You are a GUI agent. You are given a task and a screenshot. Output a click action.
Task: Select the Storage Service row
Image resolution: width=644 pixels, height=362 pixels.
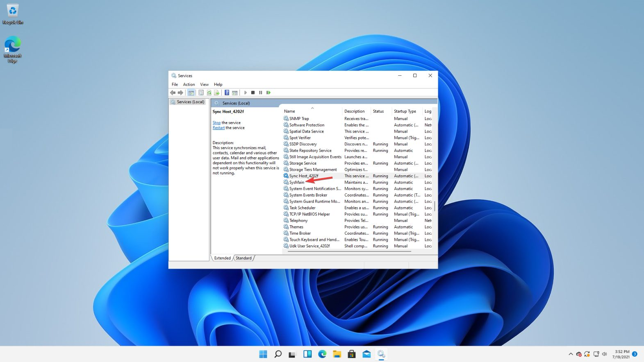click(357, 163)
